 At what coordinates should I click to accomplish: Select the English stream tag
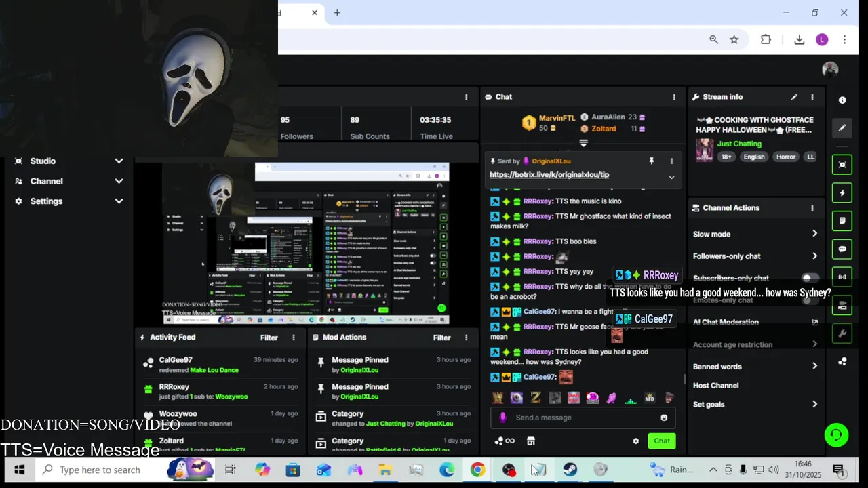[x=753, y=157]
